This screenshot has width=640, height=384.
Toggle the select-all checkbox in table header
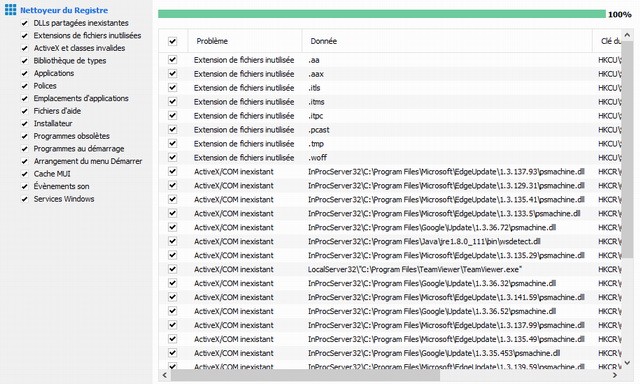173,41
